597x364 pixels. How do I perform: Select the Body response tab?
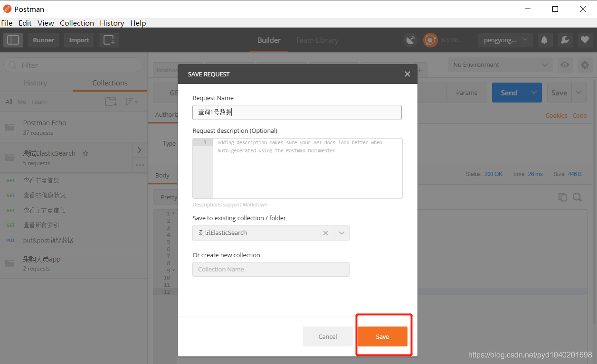pyautogui.click(x=162, y=175)
